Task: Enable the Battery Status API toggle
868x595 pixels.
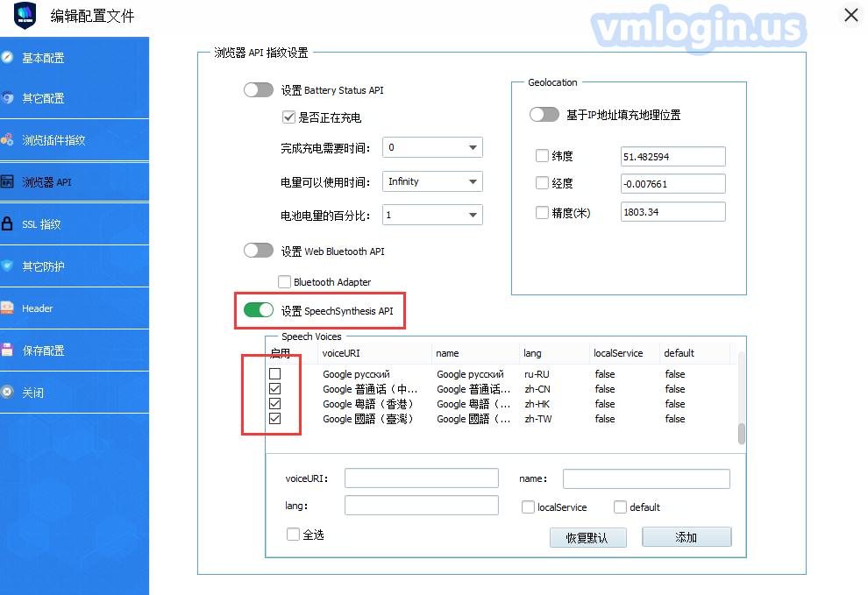Action: (259, 90)
